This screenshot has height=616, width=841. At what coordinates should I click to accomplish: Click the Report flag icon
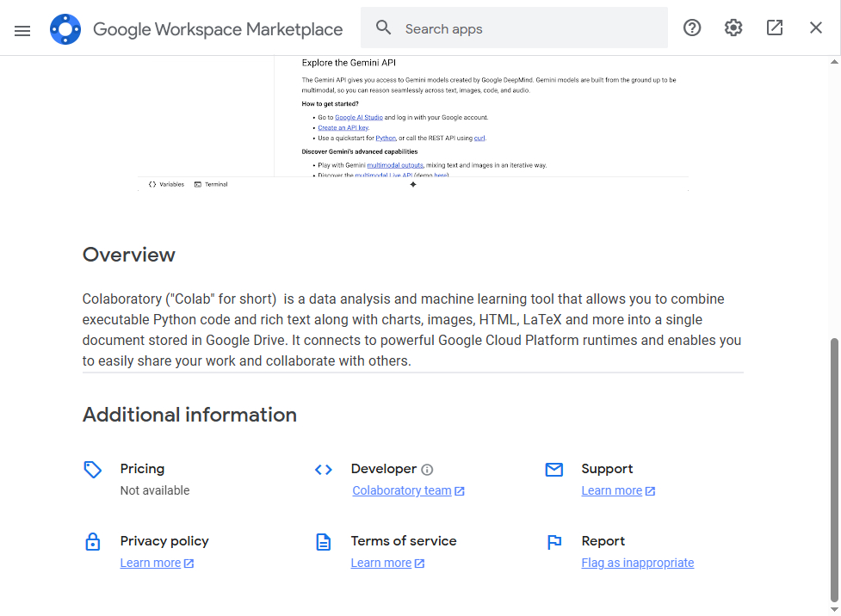click(554, 542)
